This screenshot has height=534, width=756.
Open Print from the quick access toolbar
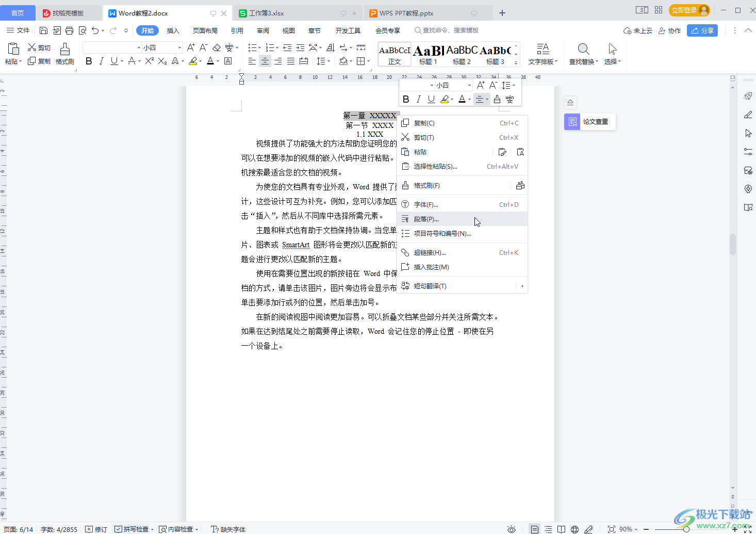point(69,30)
